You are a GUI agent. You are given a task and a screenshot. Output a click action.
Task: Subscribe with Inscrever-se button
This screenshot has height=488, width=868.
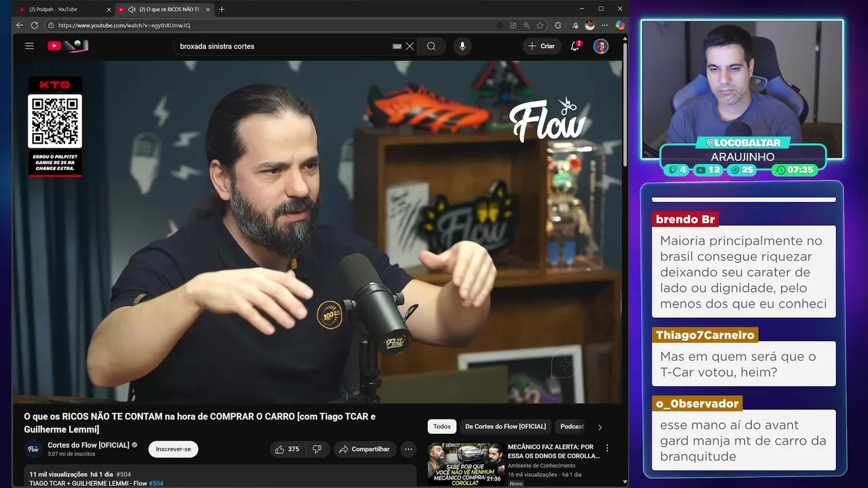pos(173,449)
